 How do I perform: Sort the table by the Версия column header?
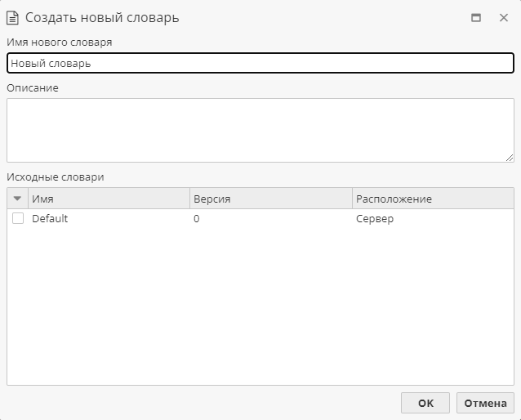pyautogui.click(x=271, y=199)
